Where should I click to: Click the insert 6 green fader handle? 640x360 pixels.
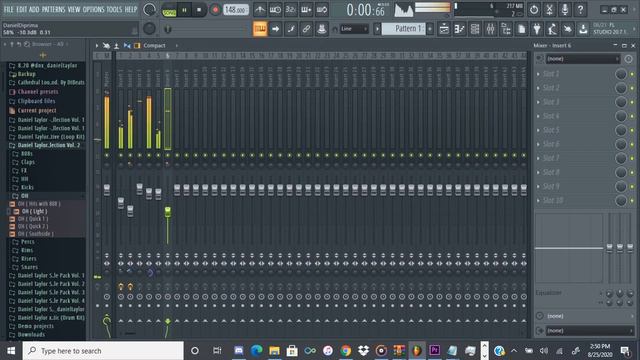[x=168, y=212]
